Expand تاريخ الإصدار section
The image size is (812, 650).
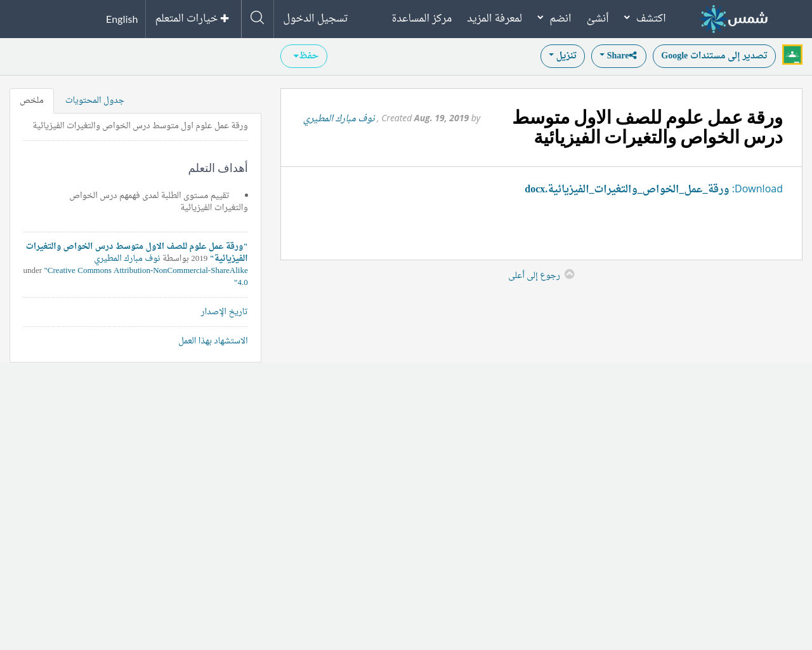(x=225, y=312)
